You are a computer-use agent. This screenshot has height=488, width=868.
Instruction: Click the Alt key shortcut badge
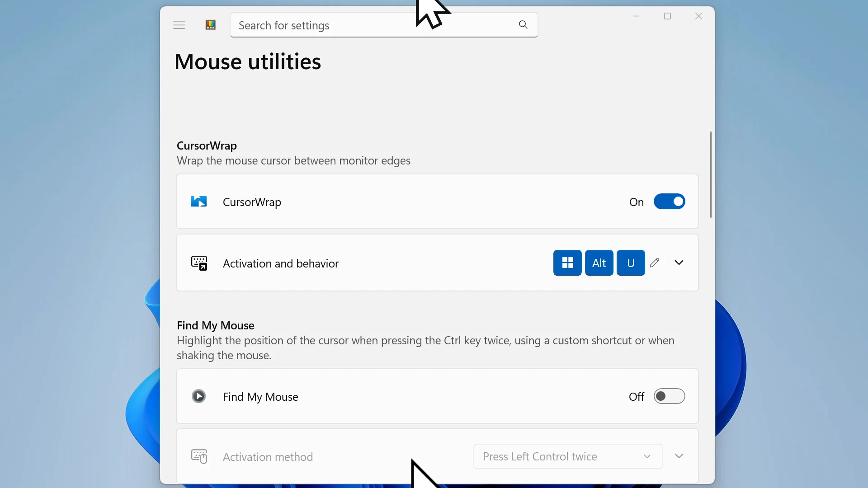click(x=599, y=263)
